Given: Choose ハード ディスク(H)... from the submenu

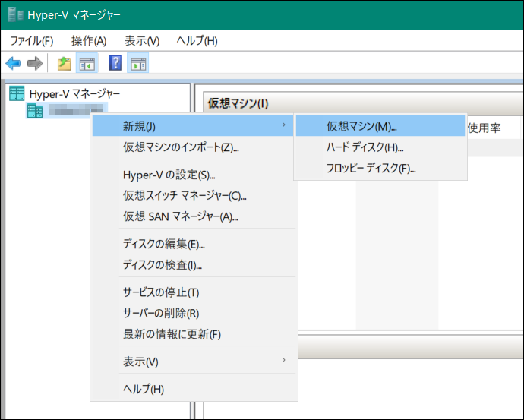Looking at the screenshot, I should (x=380, y=147).
